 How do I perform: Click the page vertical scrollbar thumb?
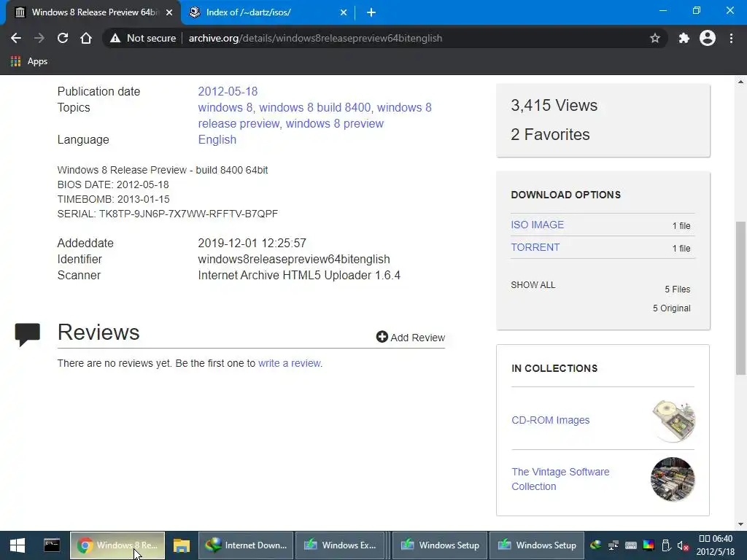pyautogui.click(x=741, y=298)
